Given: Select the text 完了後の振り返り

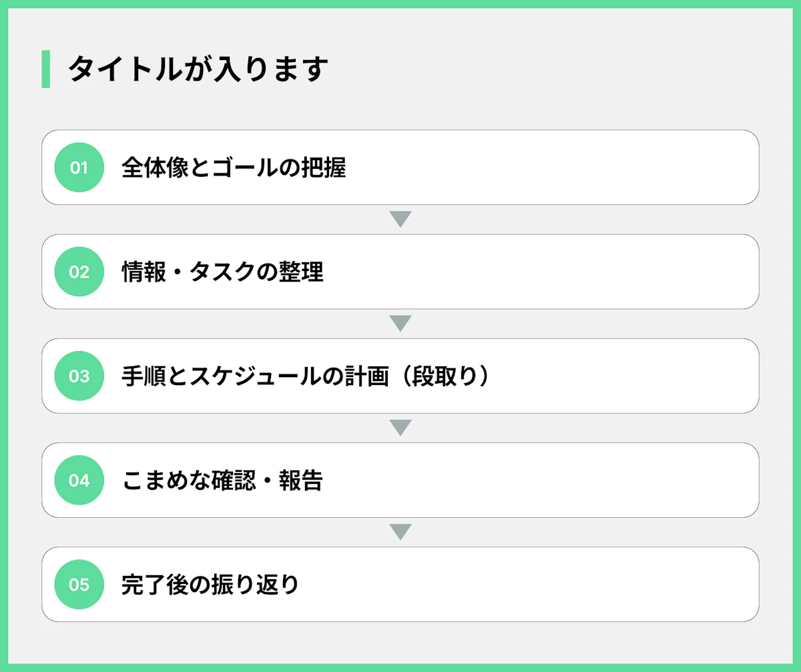Looking at the screenshot, I should click(x=210, y=585).
